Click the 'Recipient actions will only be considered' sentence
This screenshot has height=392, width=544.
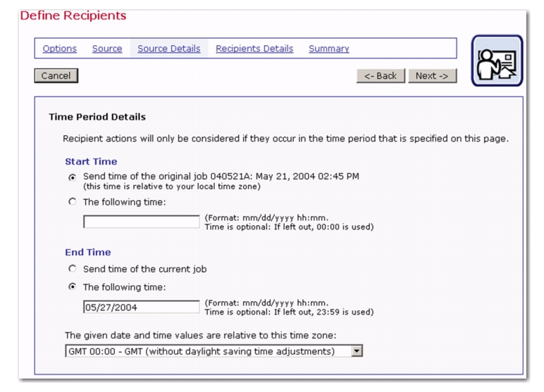tap(285, 139)
